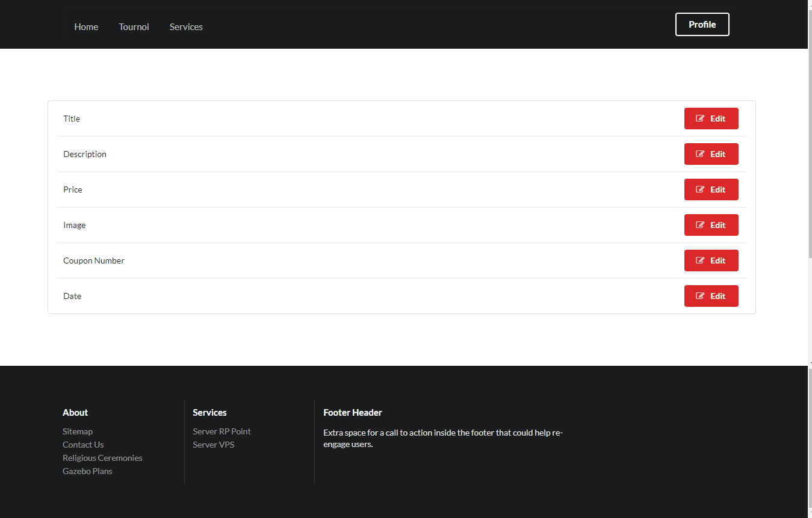Image resolution: width=812 pixels, height=518 pixels.
Task: Click the pencil icon in the Price row
Action: click(700, 190)
